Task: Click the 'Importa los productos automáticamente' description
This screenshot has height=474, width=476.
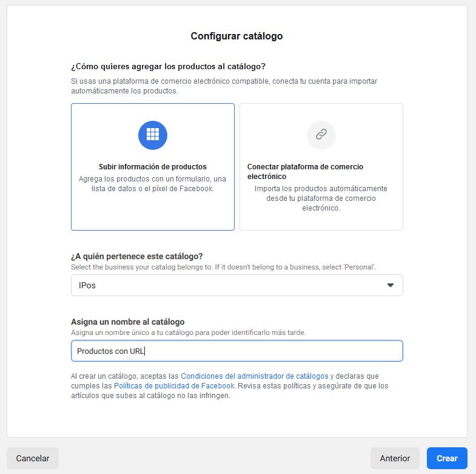Action: tap(321, 198)
